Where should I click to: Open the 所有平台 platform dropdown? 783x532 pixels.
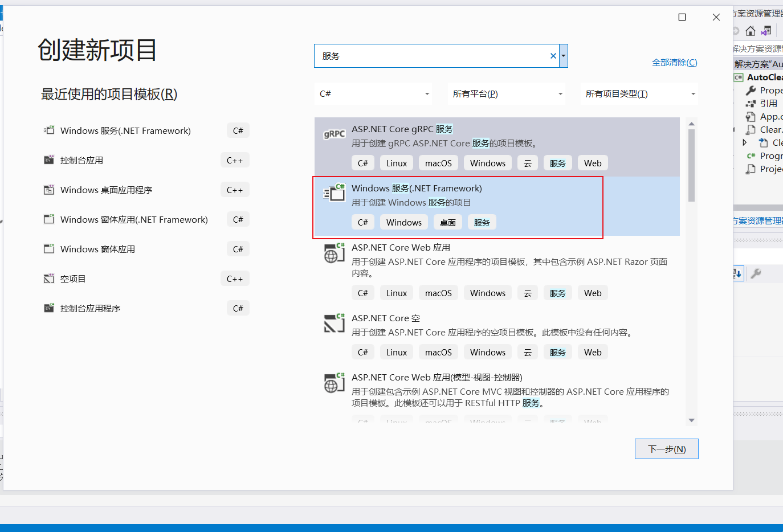pos(505,93)
